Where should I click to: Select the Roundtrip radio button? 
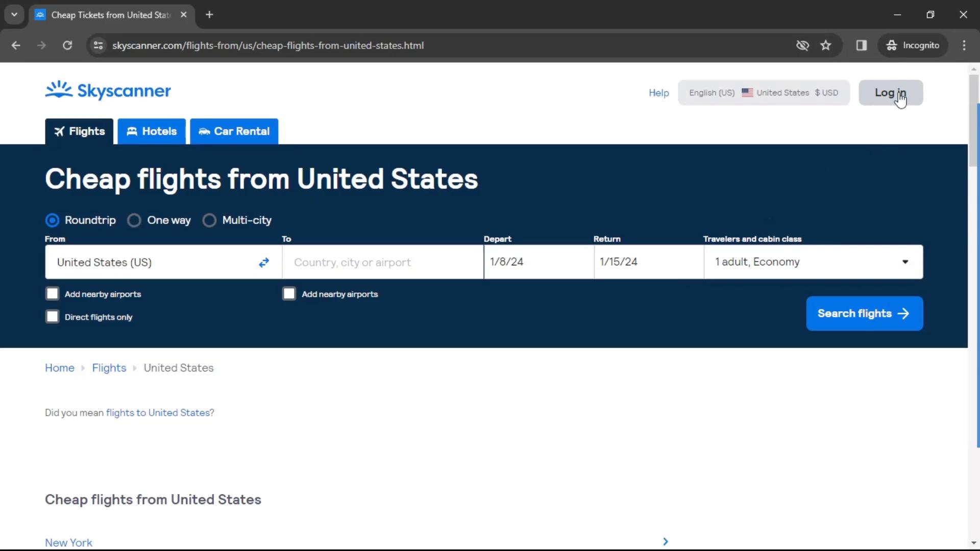click(53, 220)
